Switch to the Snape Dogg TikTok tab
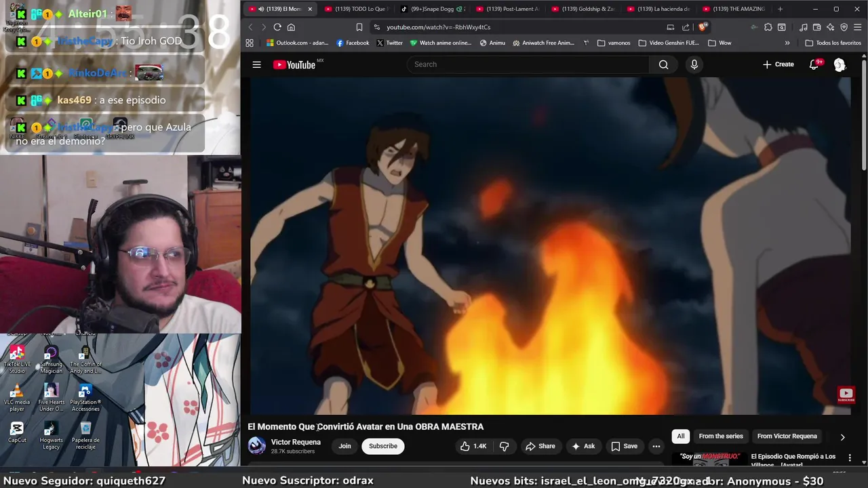868x488 pixels. (x=433, y=9)
